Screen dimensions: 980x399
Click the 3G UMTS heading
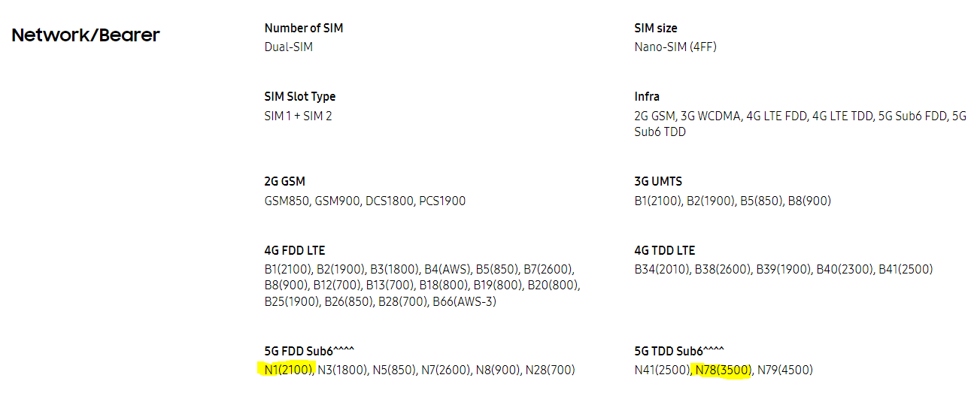click(x=658, y=182)
